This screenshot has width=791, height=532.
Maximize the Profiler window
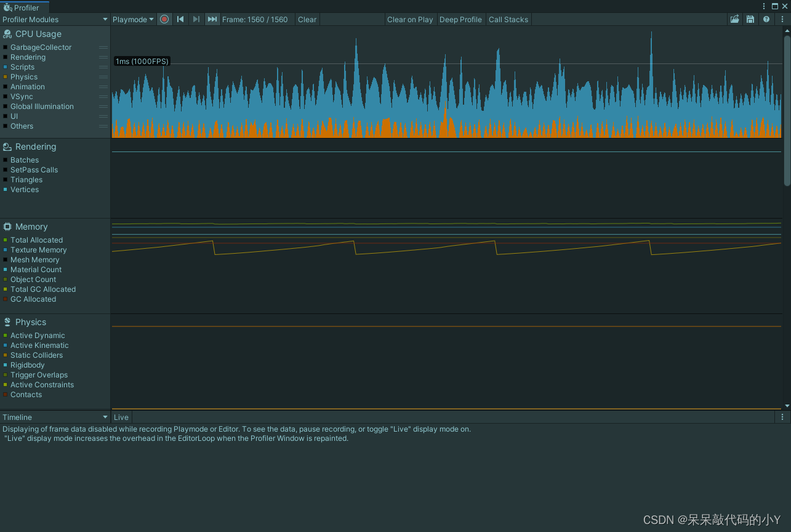(775, 6)
